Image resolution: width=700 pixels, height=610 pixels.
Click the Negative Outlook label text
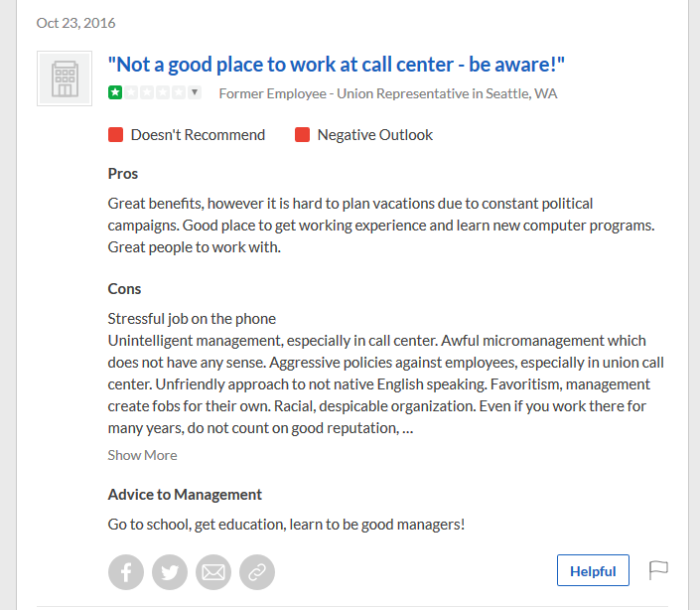pyautogui.click(x=375, y=135)
